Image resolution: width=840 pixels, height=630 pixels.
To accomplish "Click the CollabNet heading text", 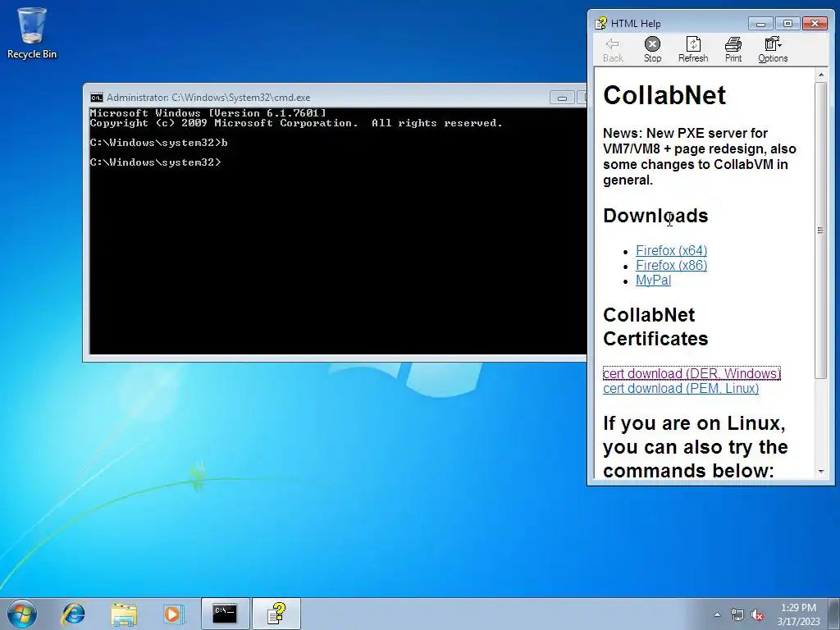I will pyautogui.click(x=664, y=95).
